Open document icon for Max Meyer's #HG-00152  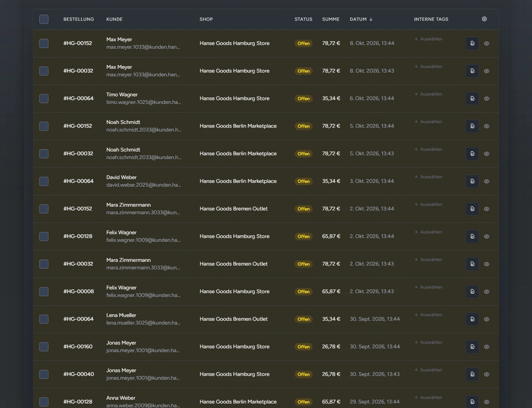point(472,43)
